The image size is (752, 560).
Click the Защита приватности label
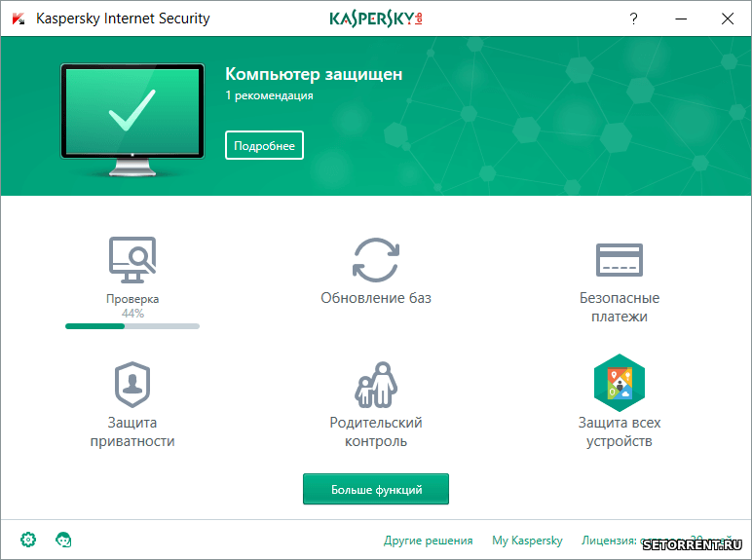(132, 431)
